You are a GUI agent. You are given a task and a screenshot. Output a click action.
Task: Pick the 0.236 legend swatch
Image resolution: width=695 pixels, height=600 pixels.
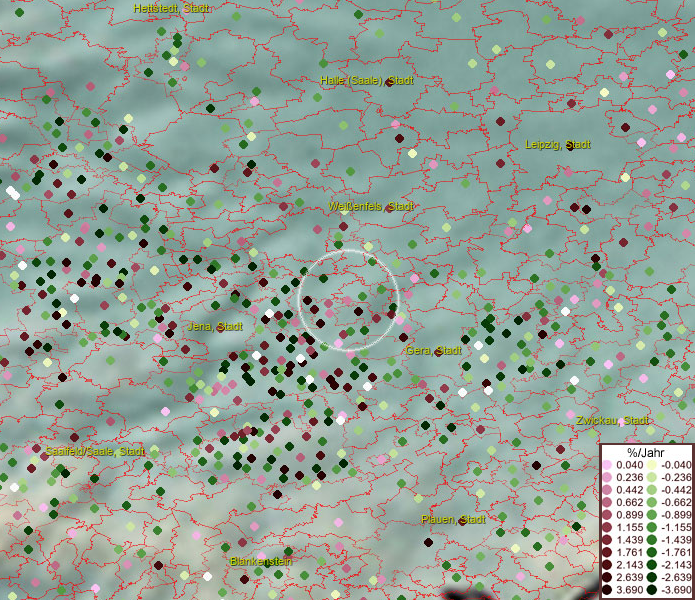(x=607, y=477)
